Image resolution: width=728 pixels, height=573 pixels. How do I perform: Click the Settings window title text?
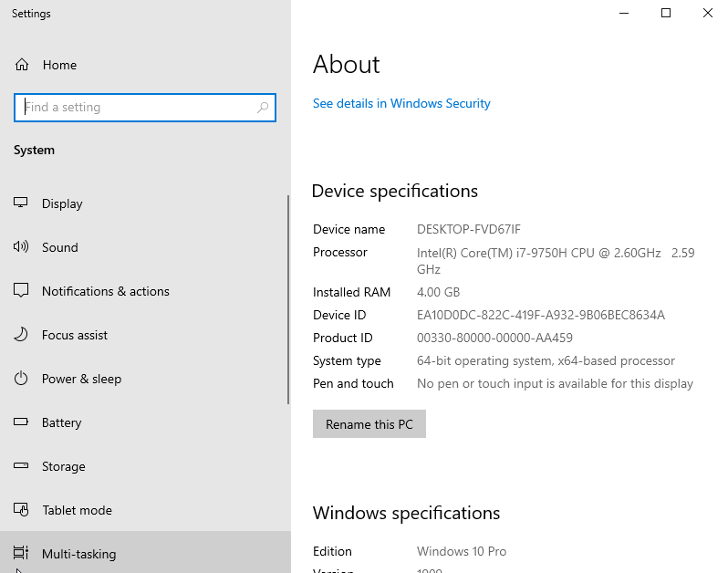pos(31,14)
